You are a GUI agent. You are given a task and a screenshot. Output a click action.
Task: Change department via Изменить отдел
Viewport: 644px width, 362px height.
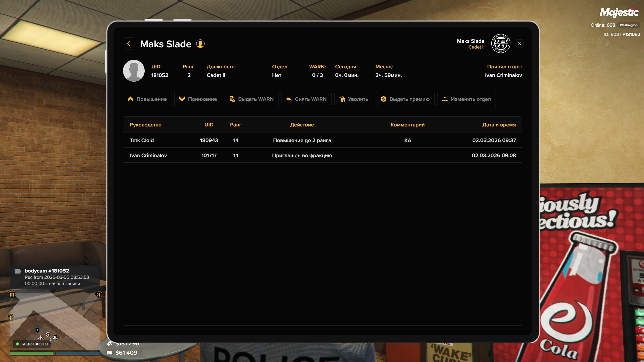pyautogui.click(x=466, y=99)
